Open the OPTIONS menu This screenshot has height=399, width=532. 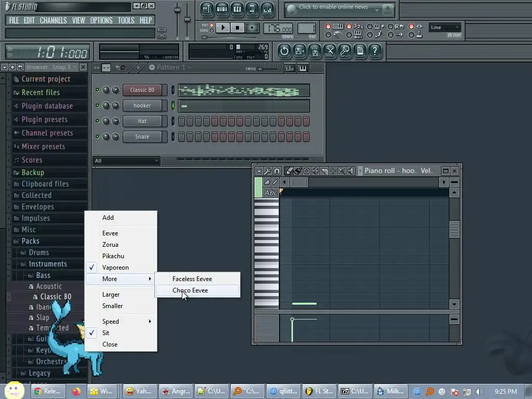[101, 20]
